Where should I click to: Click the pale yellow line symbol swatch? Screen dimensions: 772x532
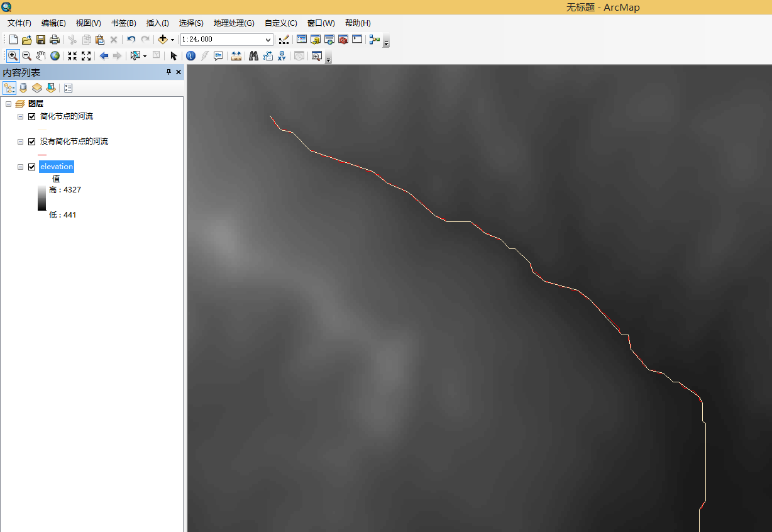pos(42,129)
